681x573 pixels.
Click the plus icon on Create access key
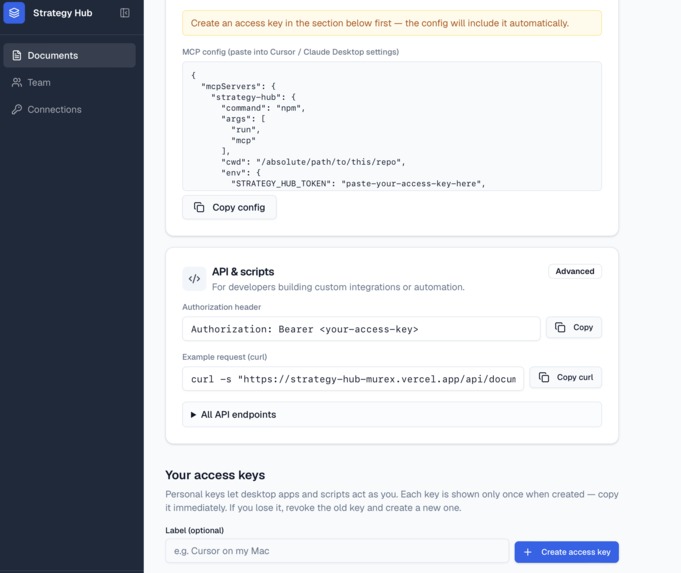(x=528, y=552)
